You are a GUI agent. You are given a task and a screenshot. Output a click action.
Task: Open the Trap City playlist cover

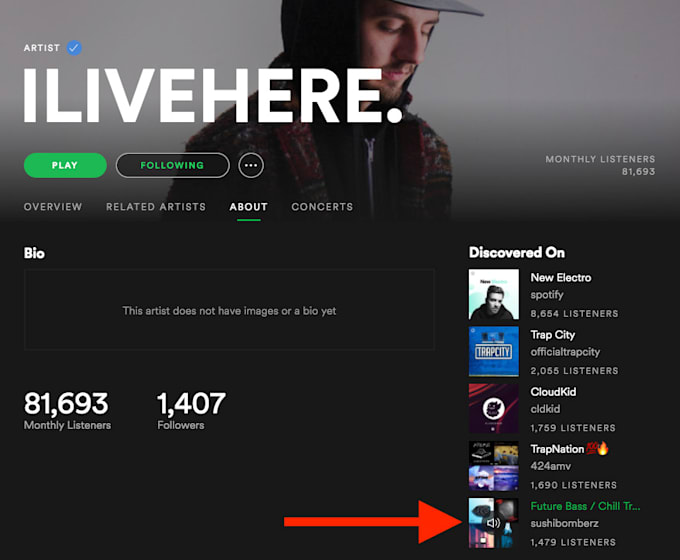494,351
